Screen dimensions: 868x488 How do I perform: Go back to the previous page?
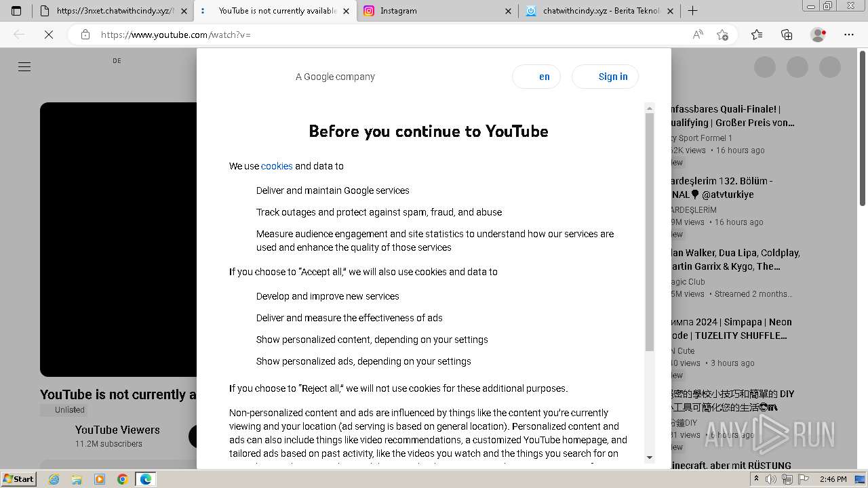click(x=19, y=35)
